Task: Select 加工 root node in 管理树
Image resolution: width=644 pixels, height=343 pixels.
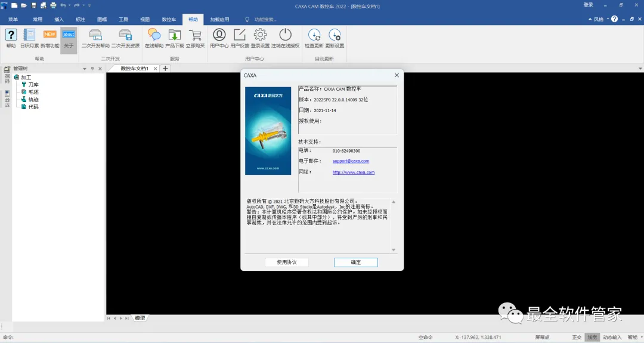Action: (26, 77)
